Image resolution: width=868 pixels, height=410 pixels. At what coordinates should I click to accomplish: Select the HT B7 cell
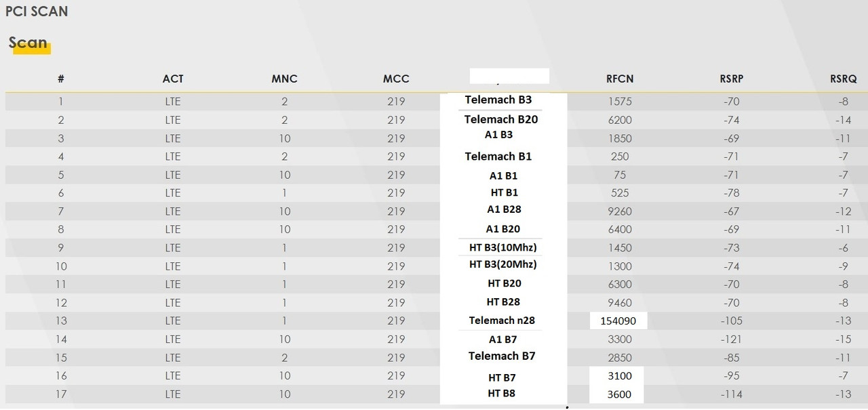pos(502,377)
